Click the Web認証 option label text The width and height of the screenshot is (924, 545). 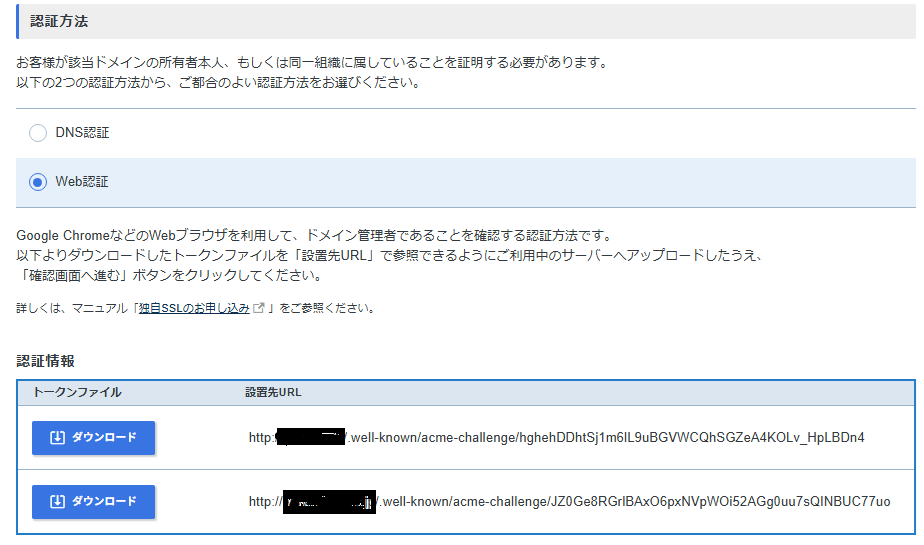(x=81, y=182)
